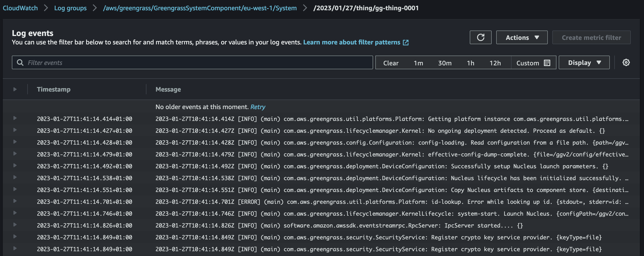This screenshot has height=256, width=644.
Task: Choose the Custom time range option
Action: tap(533, 63)
